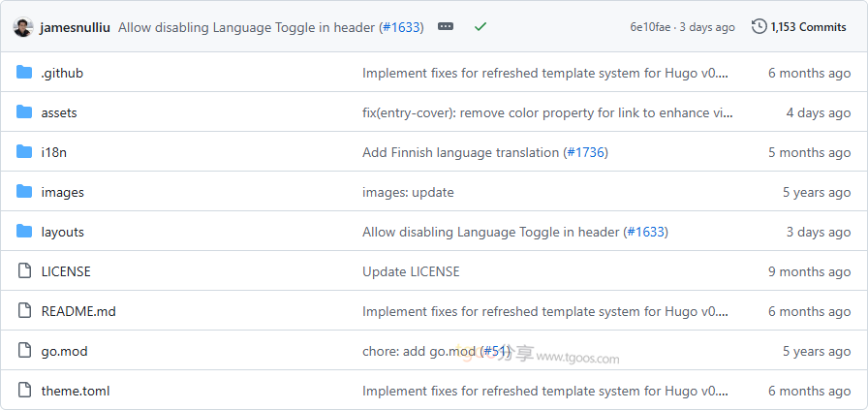The image size is (868, 410).
Task: Click the images folder icon
Action: point(24,192)
